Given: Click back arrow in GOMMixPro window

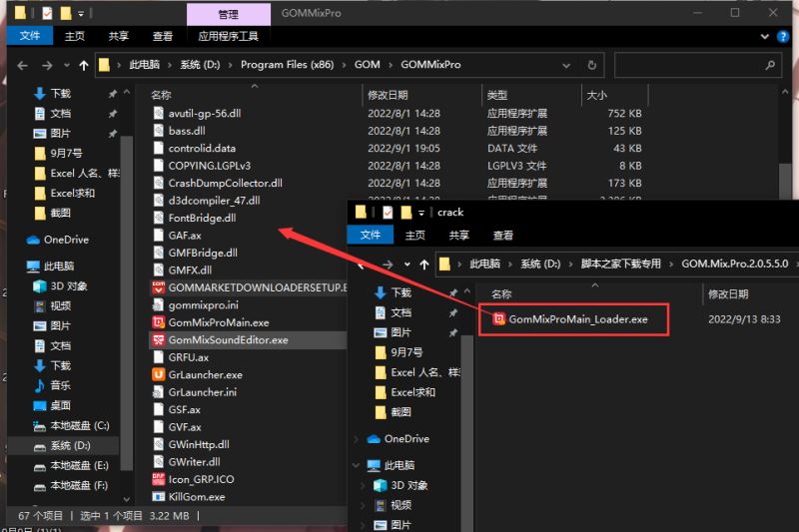Looking at the screenshot, I should click(x=22, y=65).
